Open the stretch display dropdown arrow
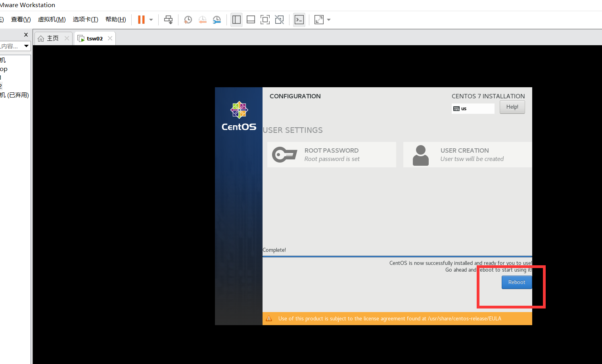The width and height of the screenshot is (602, 364). [329, 19]
